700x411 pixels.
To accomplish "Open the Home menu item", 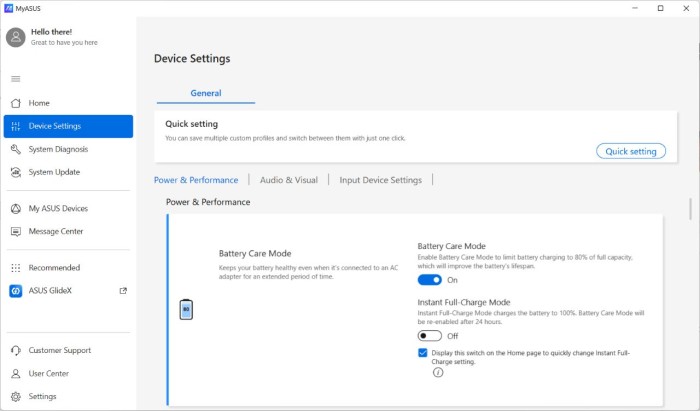I will (x=68, y=103).
